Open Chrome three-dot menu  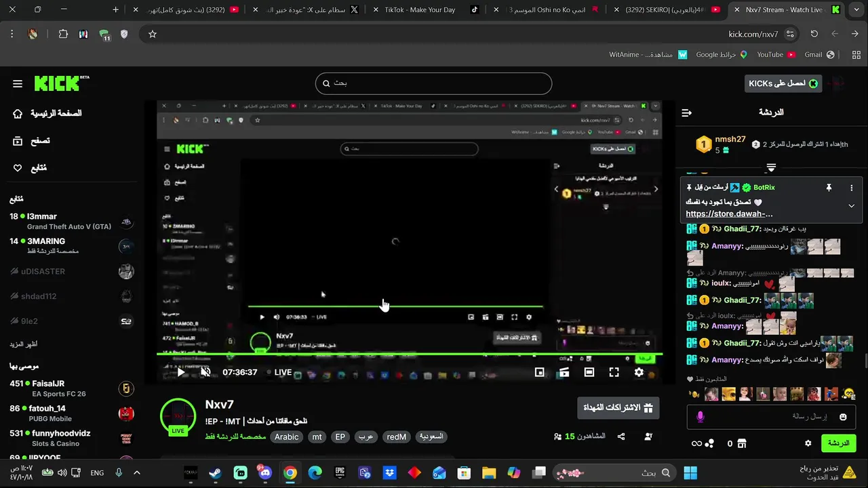tap(12, 34)
